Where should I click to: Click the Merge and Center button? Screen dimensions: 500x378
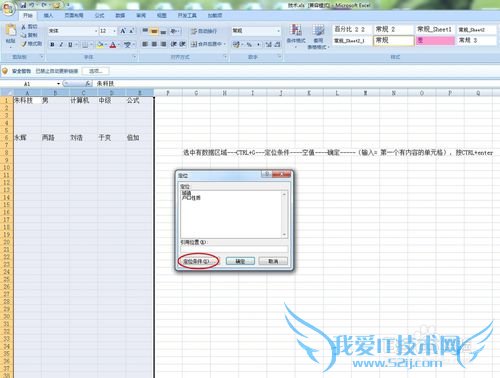[207, 44]
